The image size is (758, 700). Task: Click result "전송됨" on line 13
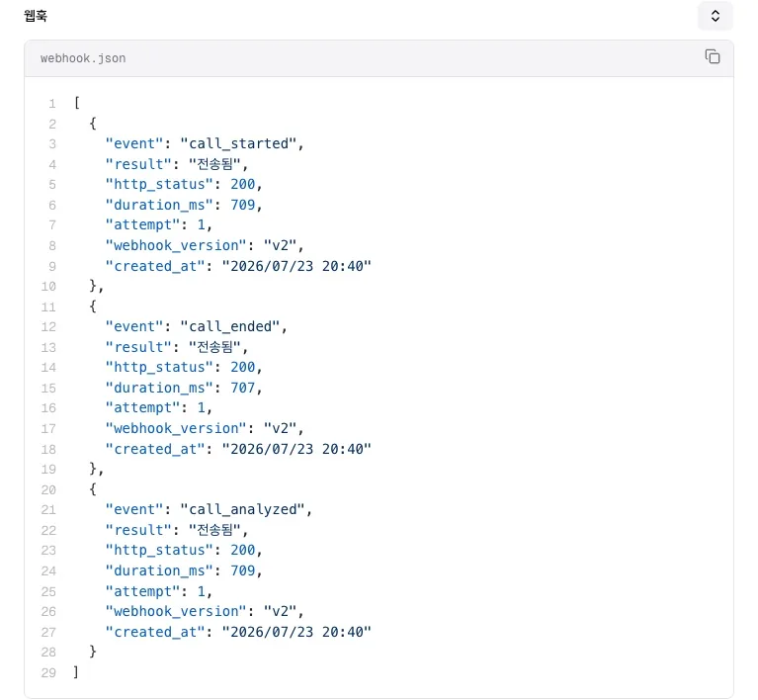tap(214, 347)
